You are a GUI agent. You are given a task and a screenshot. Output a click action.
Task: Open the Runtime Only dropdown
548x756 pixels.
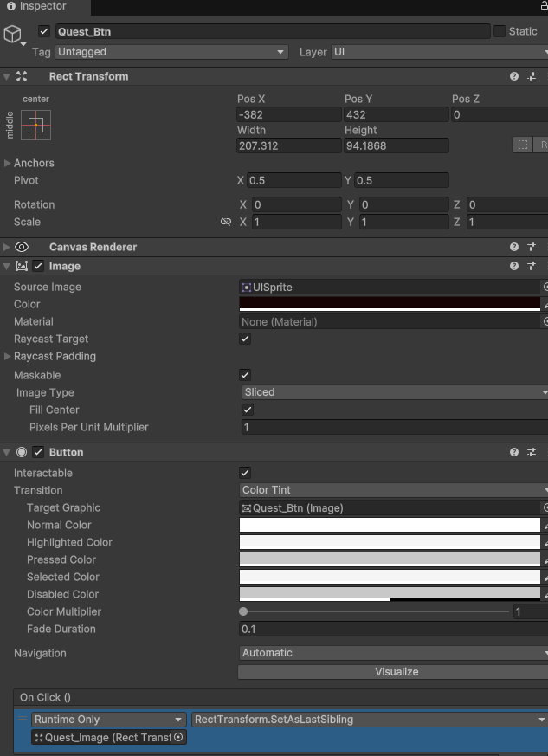click(x=109, y=720)
